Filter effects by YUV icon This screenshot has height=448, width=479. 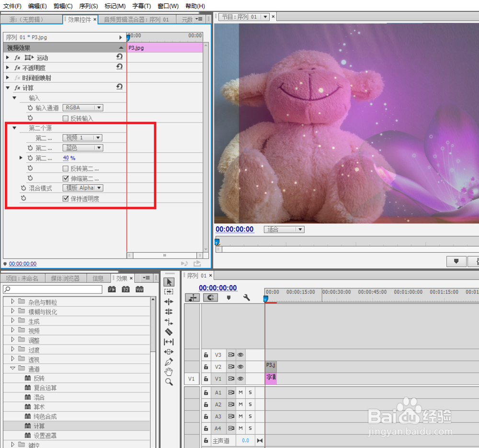(139, 289)
